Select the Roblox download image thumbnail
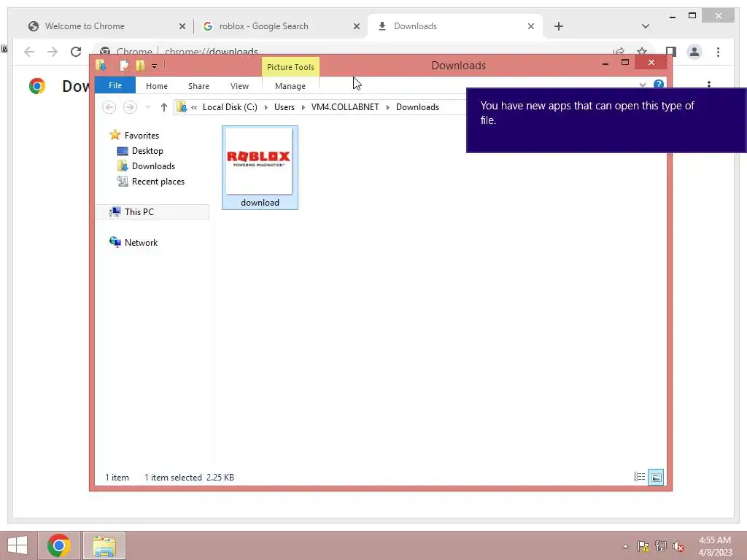 259,161
